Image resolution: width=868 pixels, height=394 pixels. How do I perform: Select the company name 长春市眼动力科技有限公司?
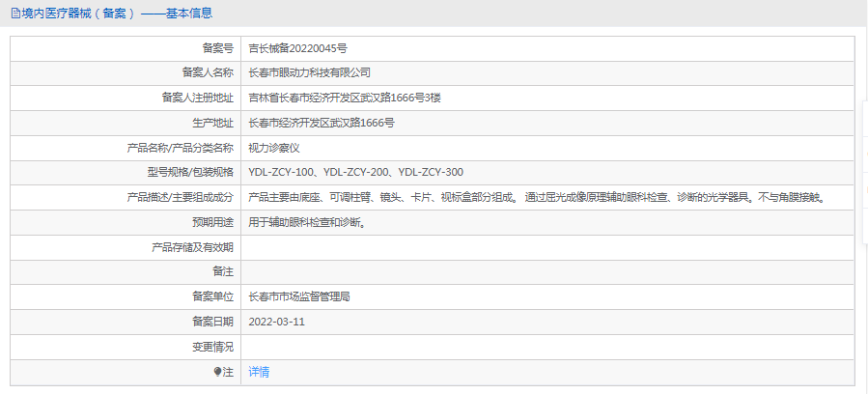(309, 72)
